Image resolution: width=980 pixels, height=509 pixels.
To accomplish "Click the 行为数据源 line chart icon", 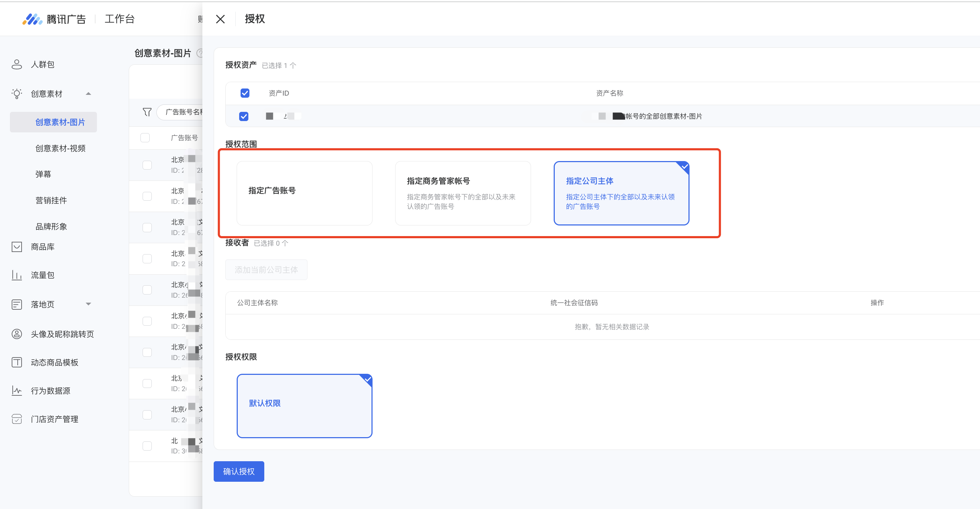I will pyautogui.click(x=17, y=391).
